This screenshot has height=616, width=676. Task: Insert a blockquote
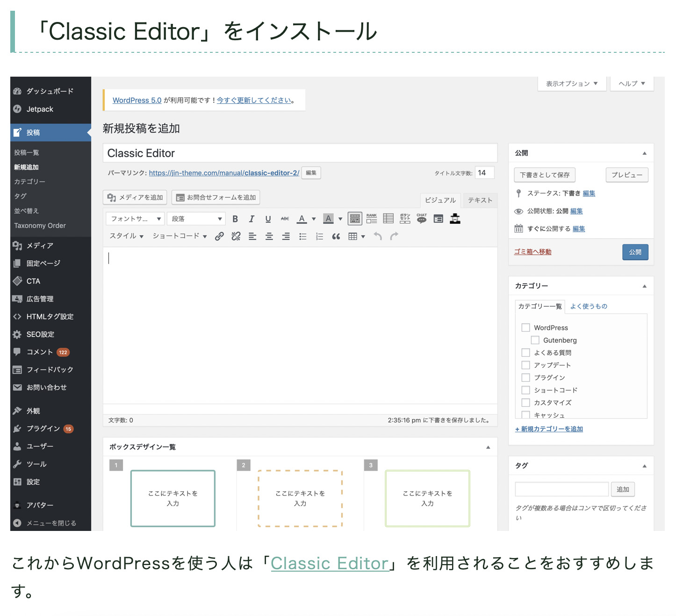tap(336, 236)
